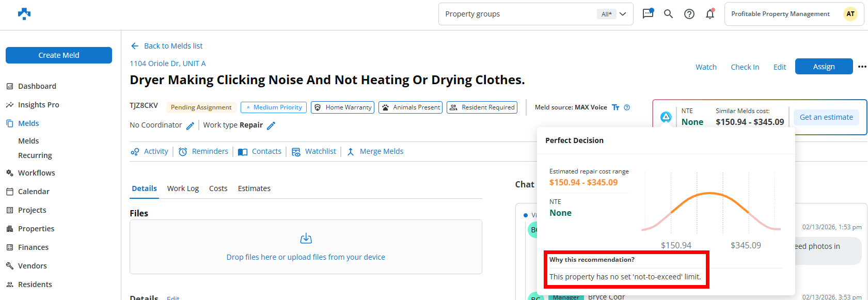868x300 pixels.
Task: Open the notifications bell
Action: pyautogui.click(x=710, y=14)
